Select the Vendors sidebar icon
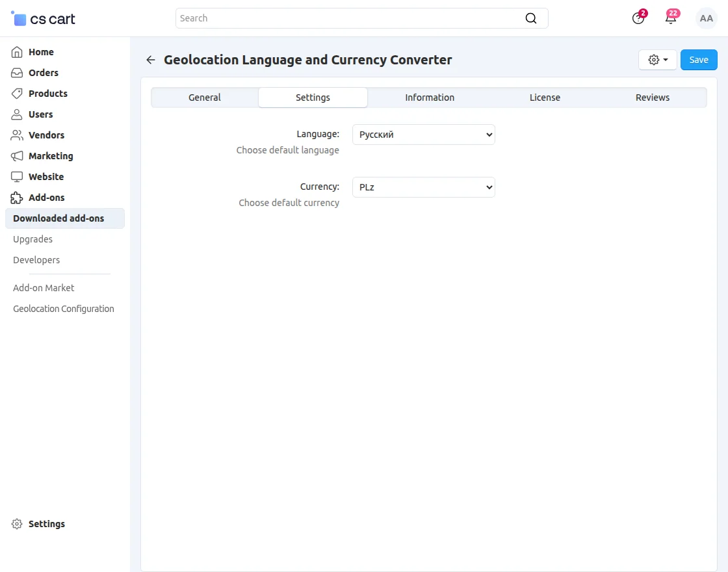This screenshot has width=728, height=572. pyautogui.click(x=16, y=135)
